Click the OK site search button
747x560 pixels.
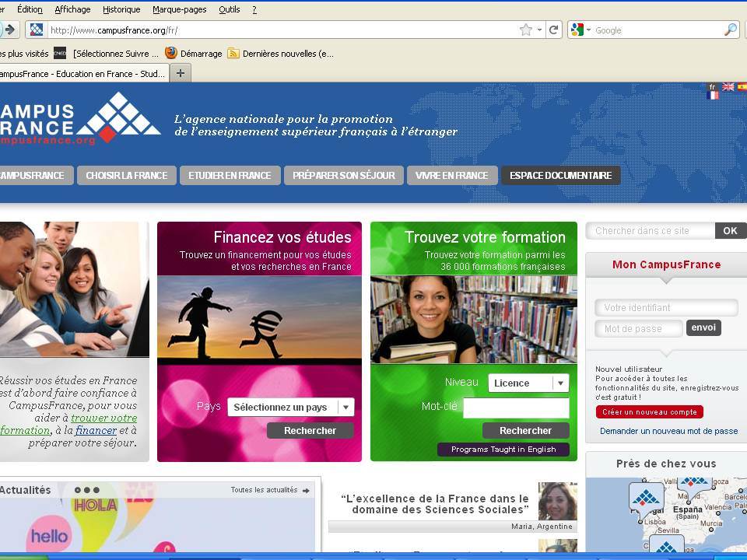coord(731,231)
